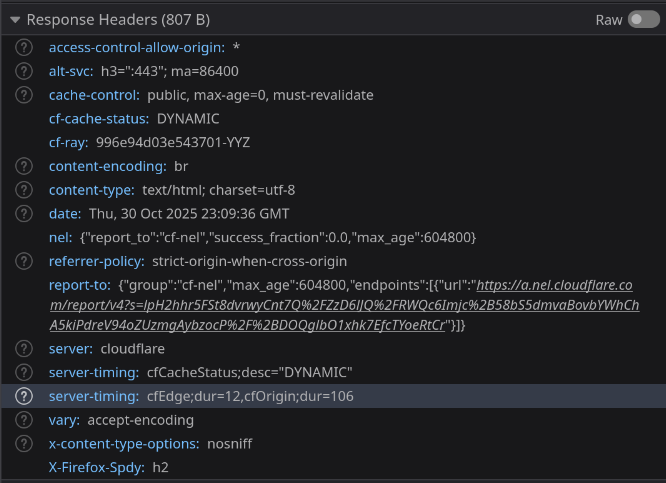Click the help icon beside alt-svc
Viewport: 666px width, 483px height.
(24, 71)
